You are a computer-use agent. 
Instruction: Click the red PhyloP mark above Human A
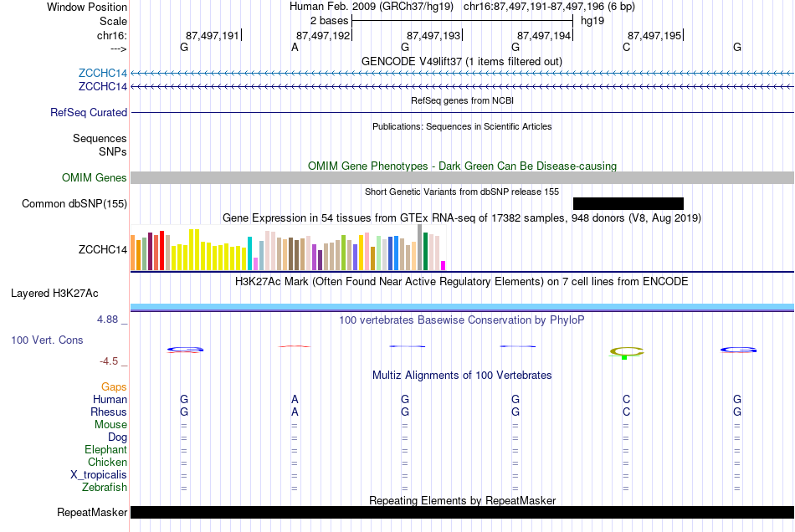click(295, 346)
